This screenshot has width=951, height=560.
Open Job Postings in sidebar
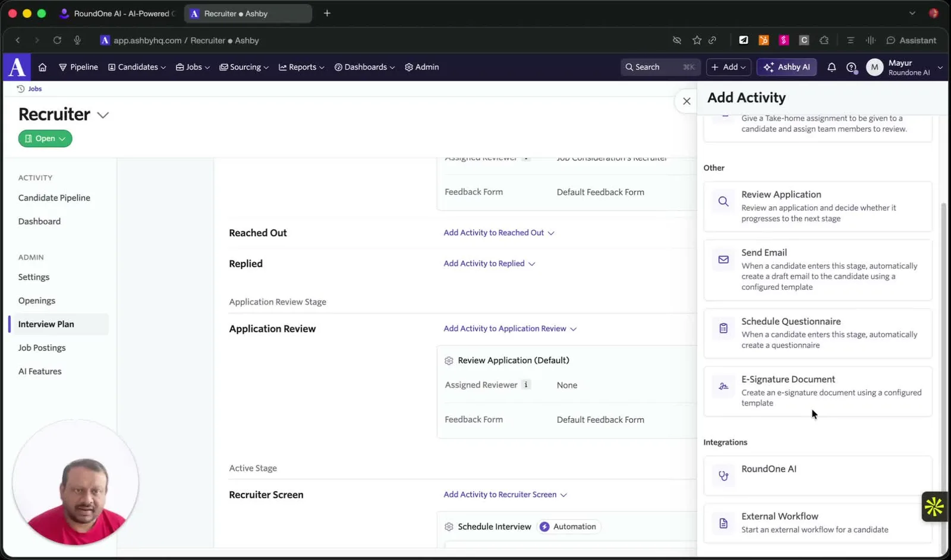[x=42, y=348]
